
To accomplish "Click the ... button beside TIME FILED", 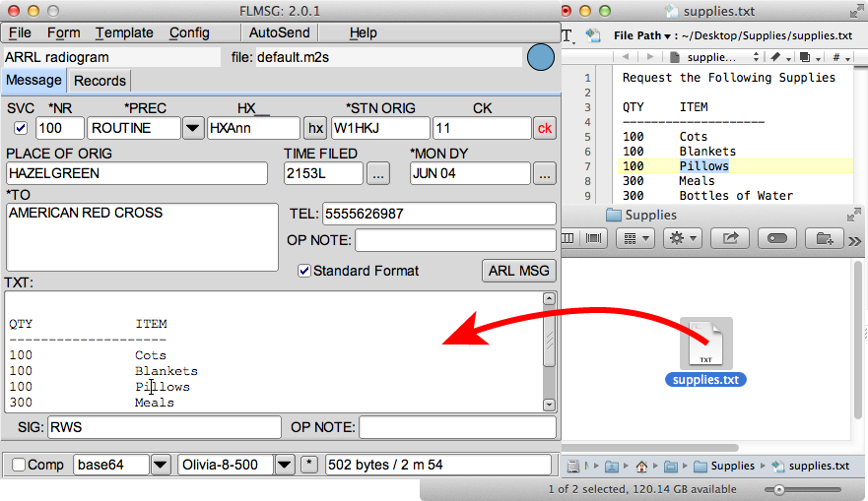I will 378,173.
